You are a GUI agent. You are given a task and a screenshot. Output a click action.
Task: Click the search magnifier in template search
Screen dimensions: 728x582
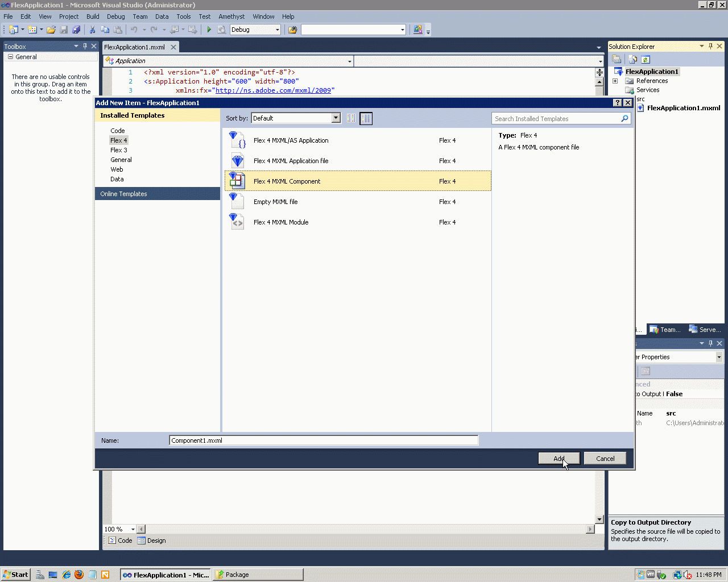coord(624,118)
